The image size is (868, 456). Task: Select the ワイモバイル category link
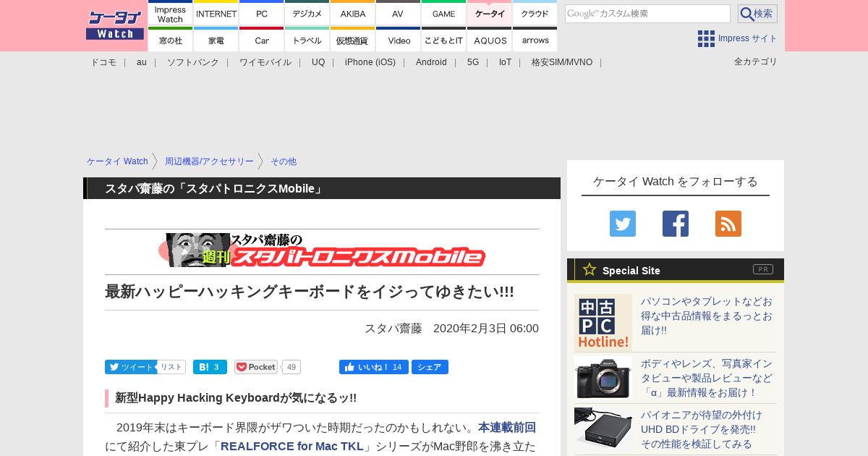coord(265,62)
